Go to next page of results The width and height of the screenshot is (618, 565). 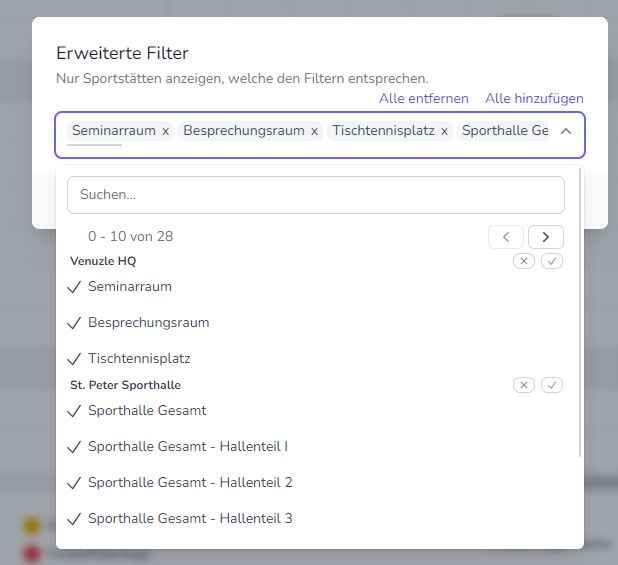546,237
